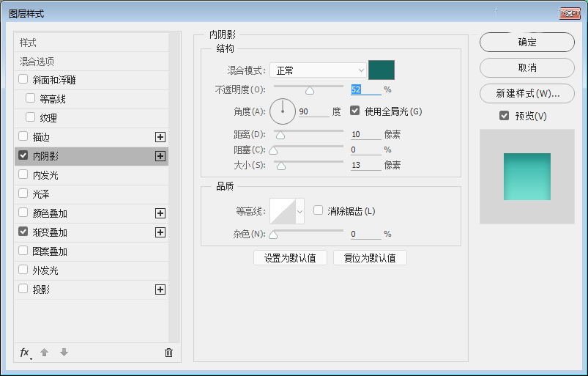Click the move effect up arrow
Screen dimensions: 588x376
(x=44, y=353)
